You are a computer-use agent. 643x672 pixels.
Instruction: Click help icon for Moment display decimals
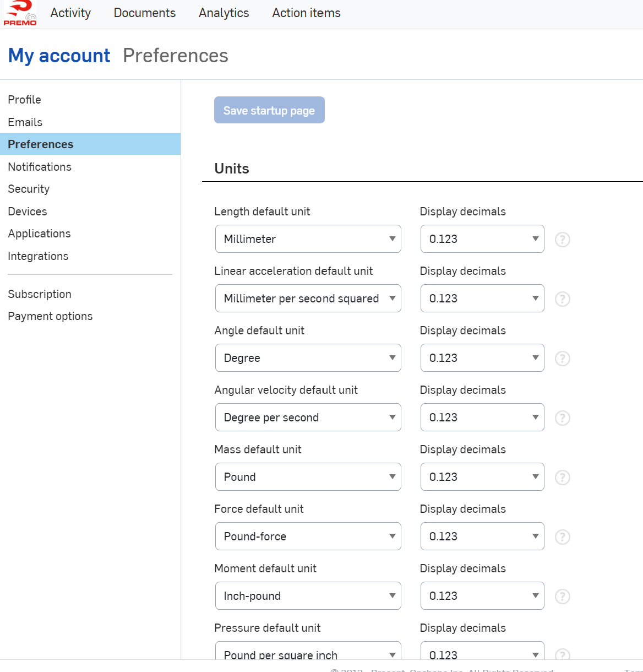point(562,597)
